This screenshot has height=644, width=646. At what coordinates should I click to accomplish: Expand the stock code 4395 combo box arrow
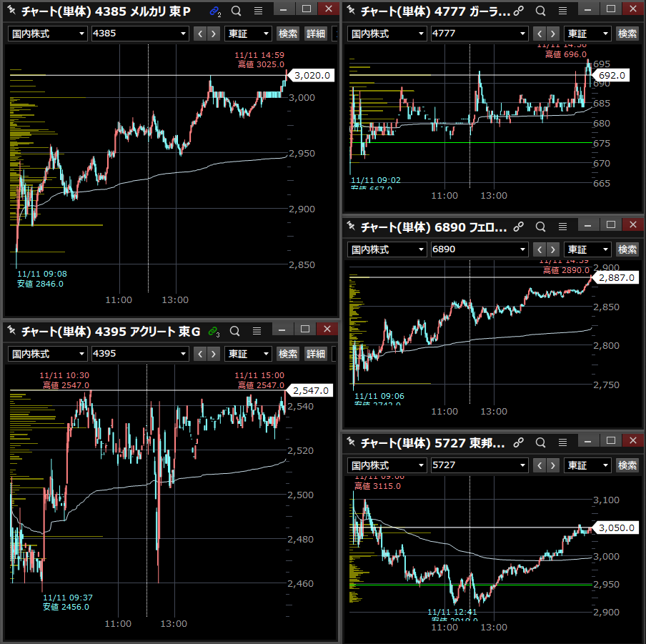point(183,354)
